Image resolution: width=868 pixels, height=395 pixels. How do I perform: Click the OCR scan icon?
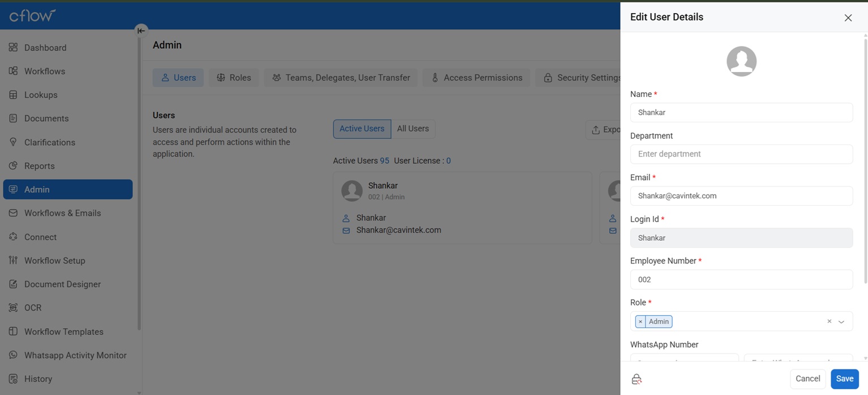pos(13,308)
